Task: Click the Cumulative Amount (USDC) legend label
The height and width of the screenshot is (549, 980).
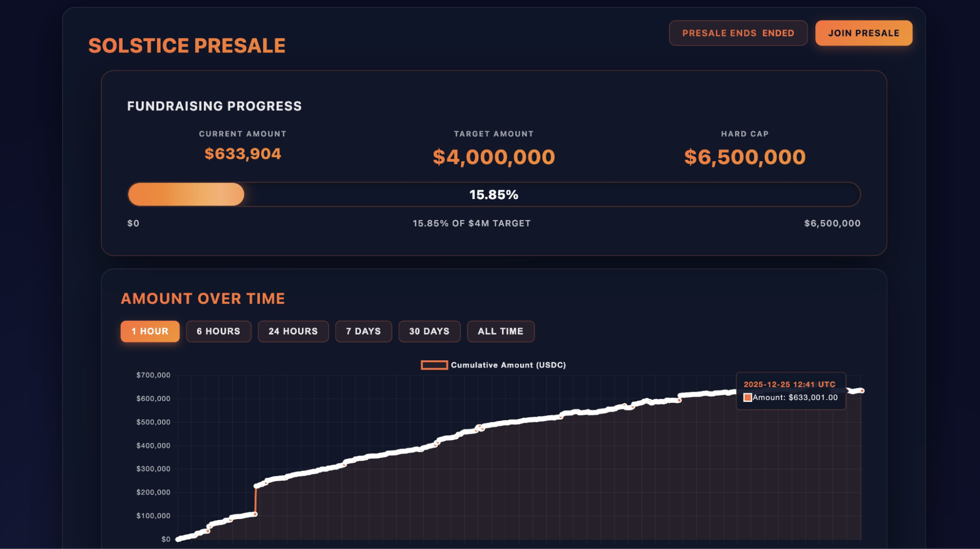Action: click(x=508, y=365)
